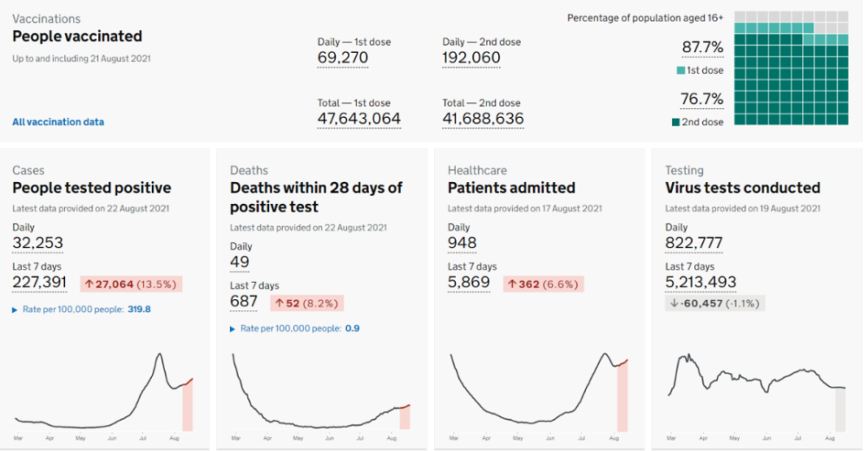Expand Rate per 100,000 people: 319.8
This screenshot has height=451, width=868.
pos(82,310)
